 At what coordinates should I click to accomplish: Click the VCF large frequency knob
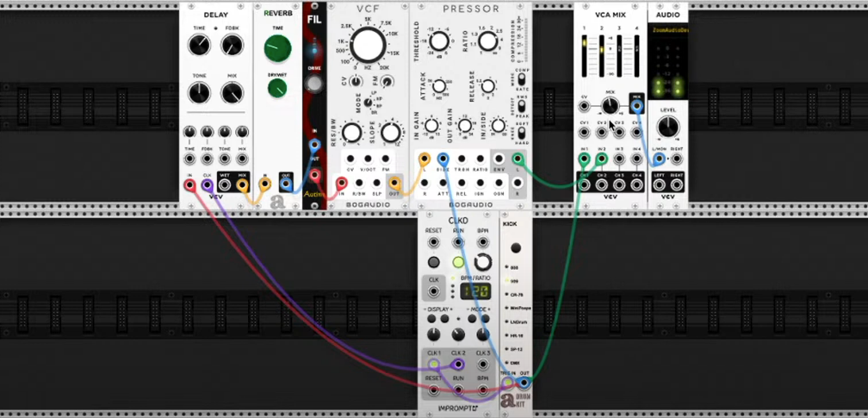[368, 46]
